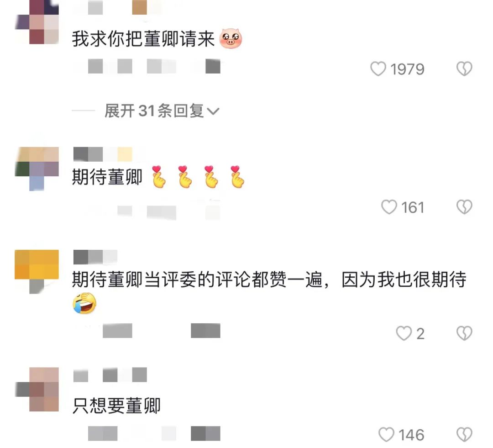Dislike the comment with 2 likes

(464, 333)
